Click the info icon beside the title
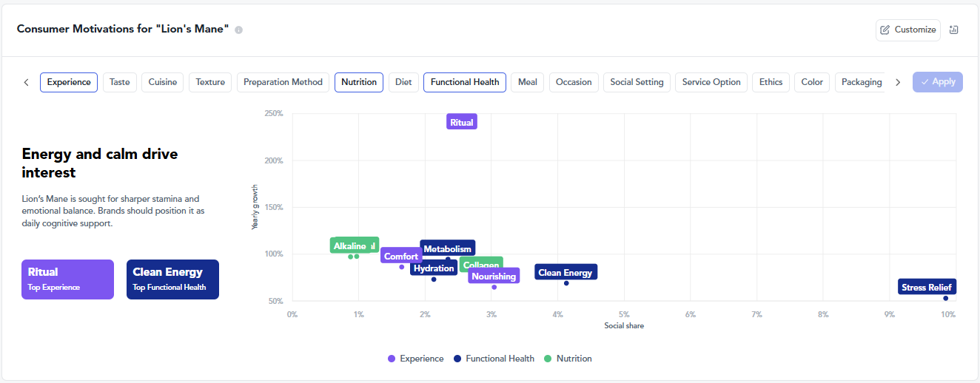 click(238, 30)
